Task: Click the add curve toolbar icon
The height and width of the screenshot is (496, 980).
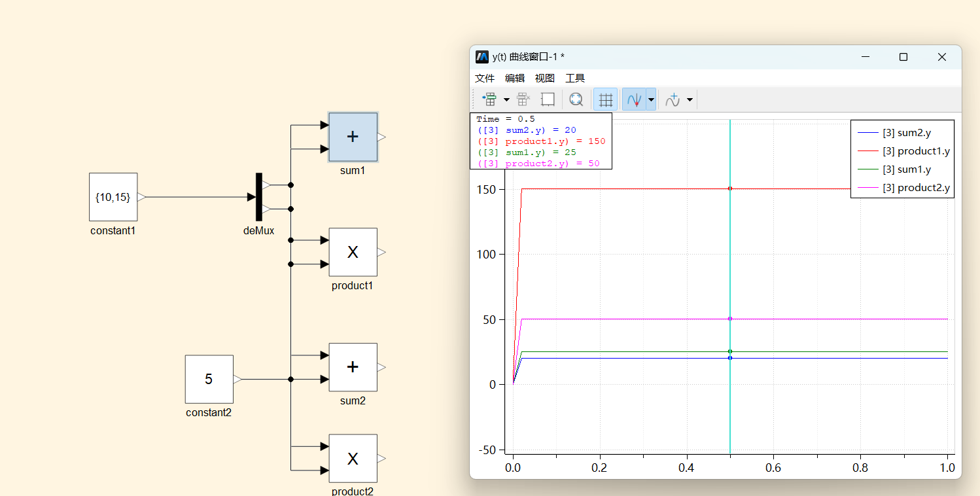Action: [673, 99]
